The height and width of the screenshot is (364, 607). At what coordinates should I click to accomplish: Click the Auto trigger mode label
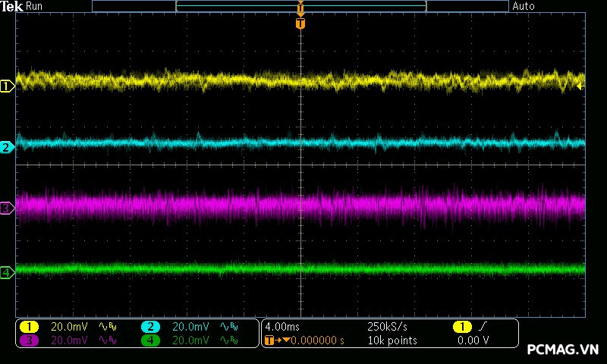click(524, 6)
